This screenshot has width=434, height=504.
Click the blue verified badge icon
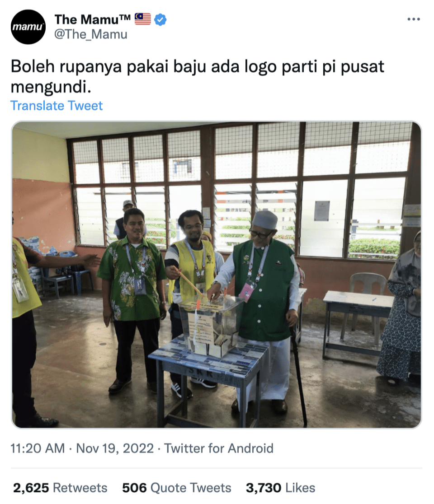click(160, 19)
